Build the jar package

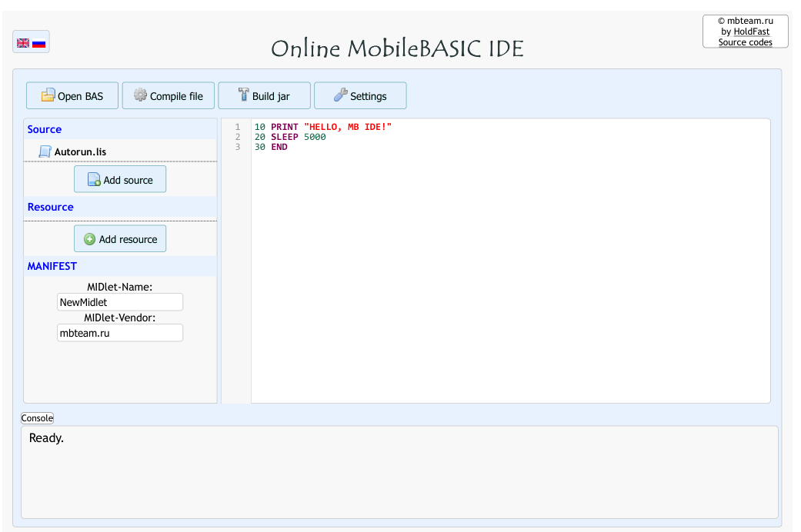(264, 95)
